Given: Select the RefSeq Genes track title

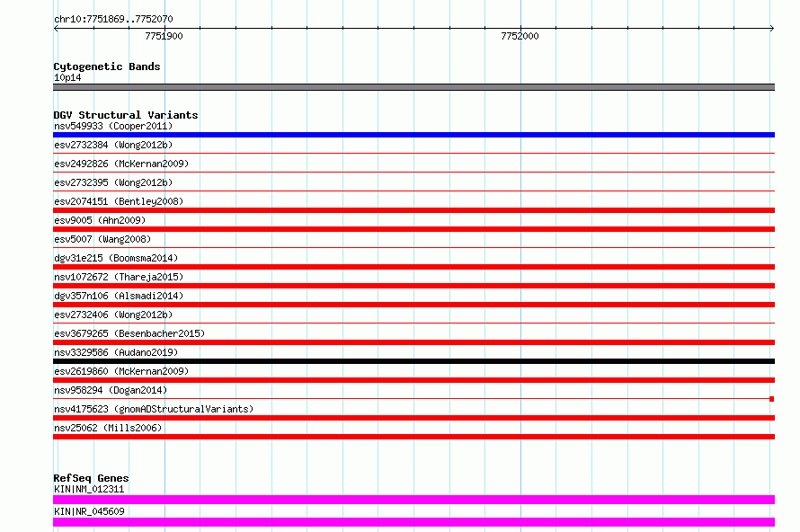Looking at the screenshot, I should pyautogui.click(x=91, y=478).
